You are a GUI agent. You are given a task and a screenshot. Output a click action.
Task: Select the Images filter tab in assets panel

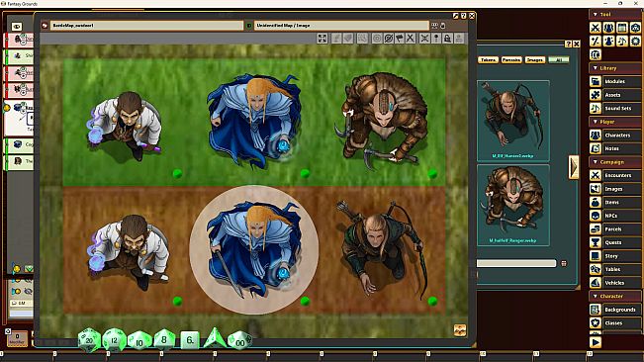click(x=535, y=60)
